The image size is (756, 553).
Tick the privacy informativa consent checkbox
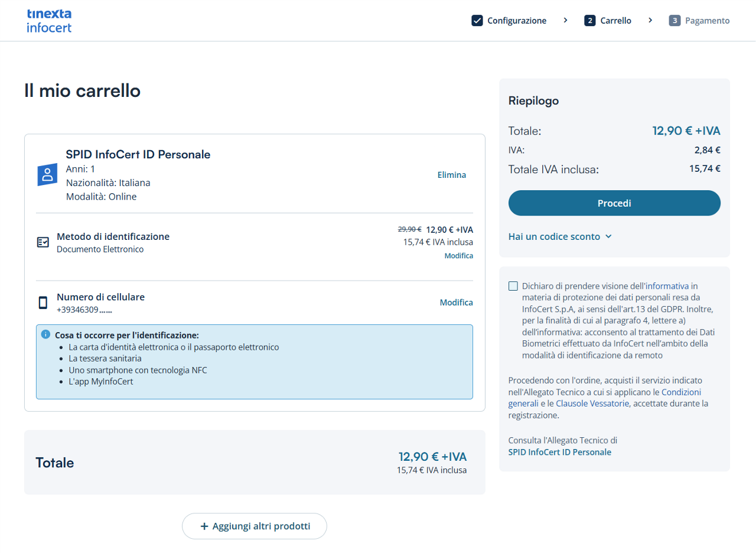[513, 286]
